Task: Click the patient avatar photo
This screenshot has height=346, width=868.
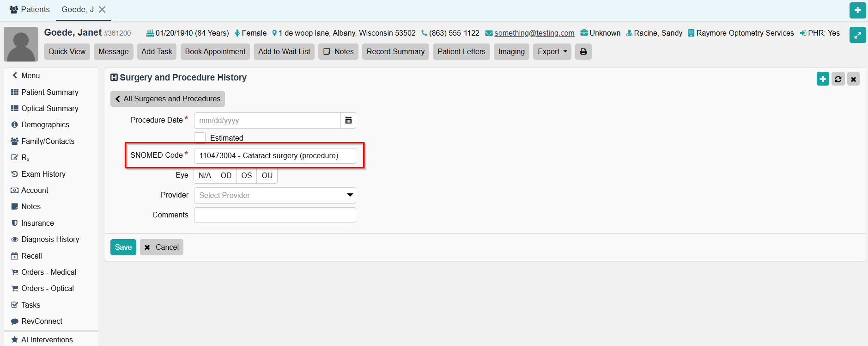Action: coord(21,44)
